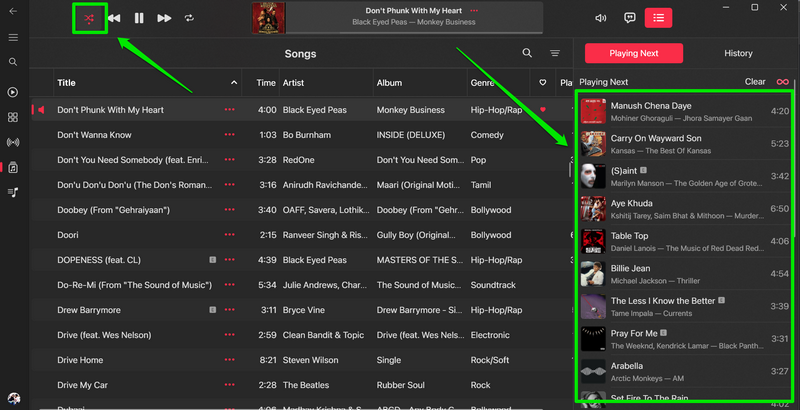Pause the current song
The height and width of the screenshot is (410, 800).
pos(139,18)
